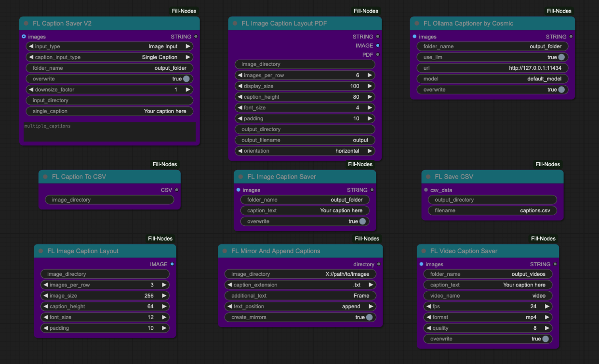Click the image_directory field on FL Caption To CSV
Image resolution: width=599 pixels, height=364 pixels.
[109, 199]
